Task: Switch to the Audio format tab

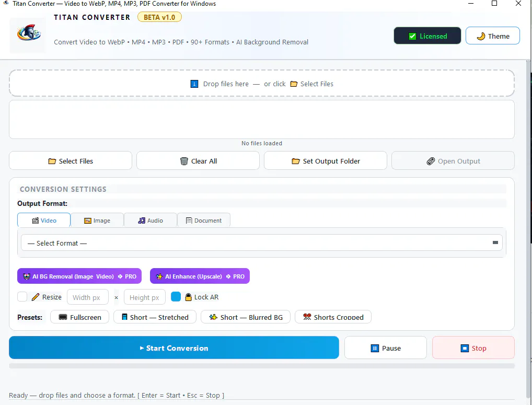Action: click(151, 221)
